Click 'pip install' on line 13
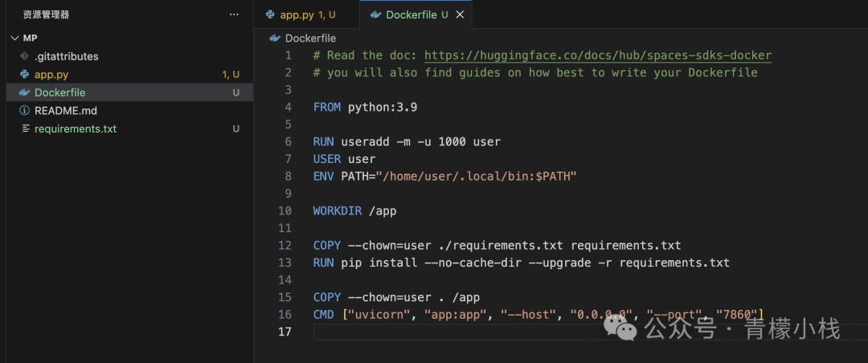868x363 pixels. pyautogui.click(x=379, y=263)
